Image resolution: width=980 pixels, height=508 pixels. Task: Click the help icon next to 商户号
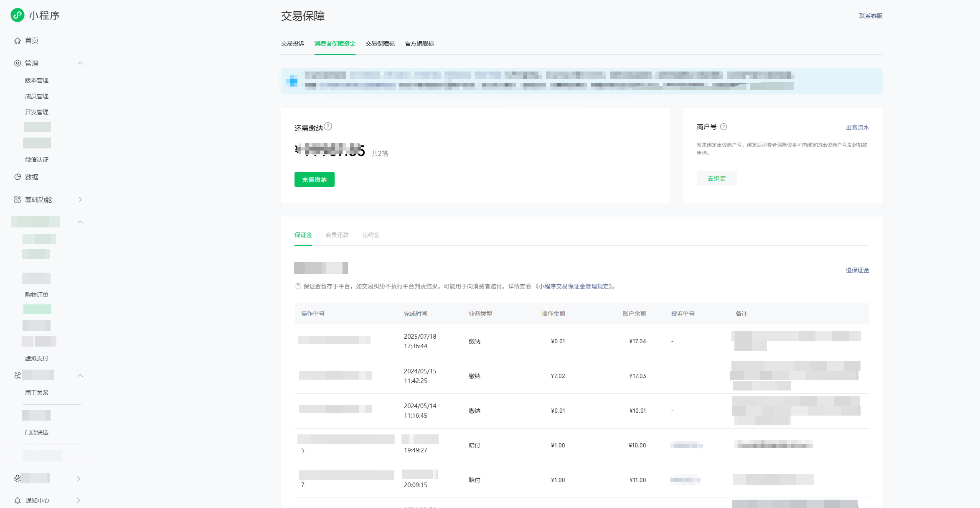[724, 127]
